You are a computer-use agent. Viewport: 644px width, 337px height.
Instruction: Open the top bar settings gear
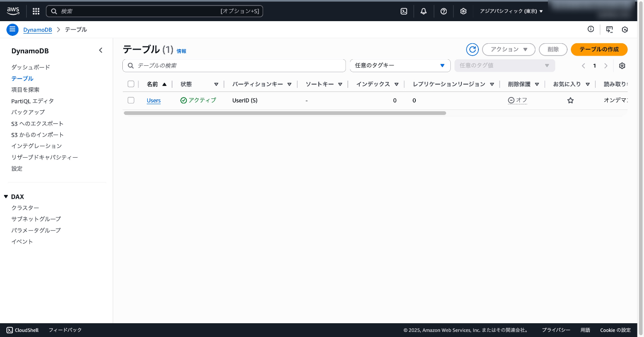click(463, 11)
